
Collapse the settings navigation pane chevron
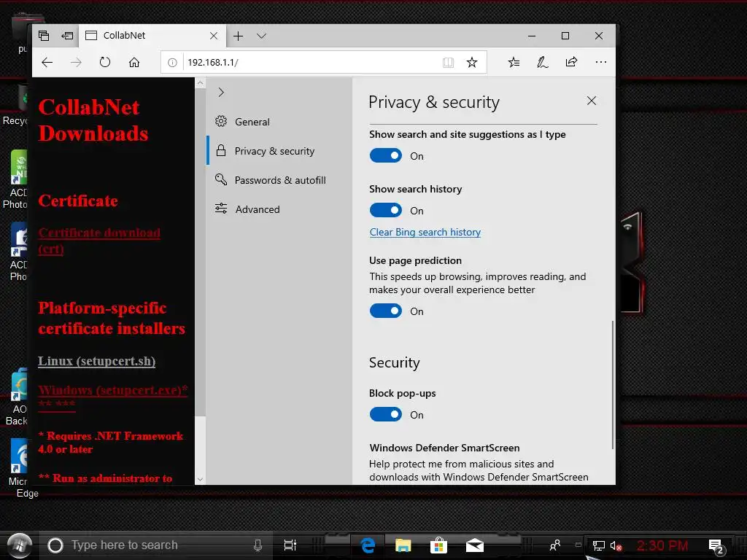(220, 93)
